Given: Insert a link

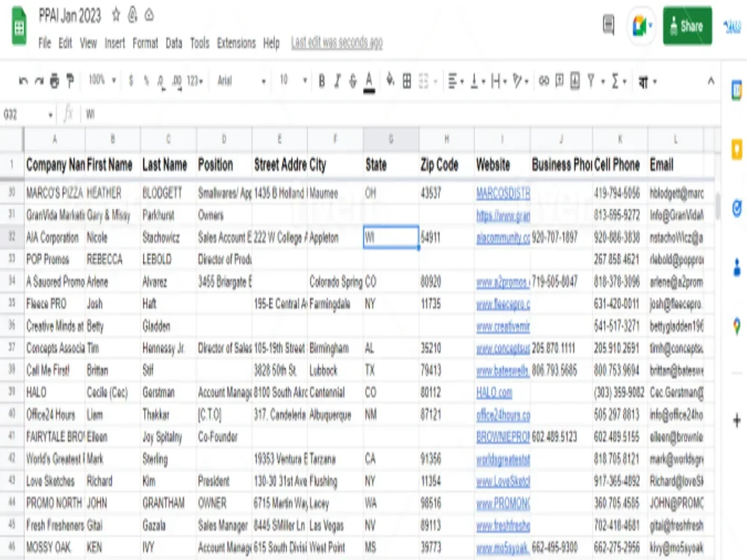Looking at the screenshot, I should (544, 81).
